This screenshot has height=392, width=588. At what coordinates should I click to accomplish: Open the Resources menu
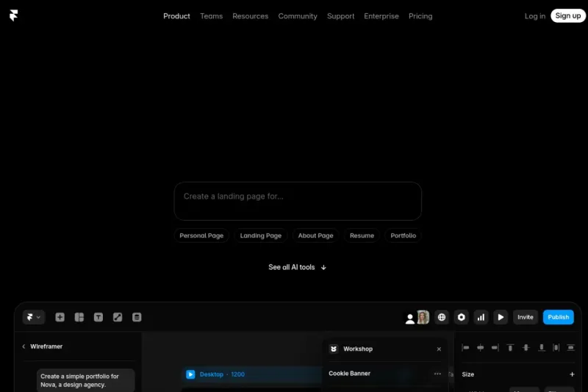pos(250,16)
